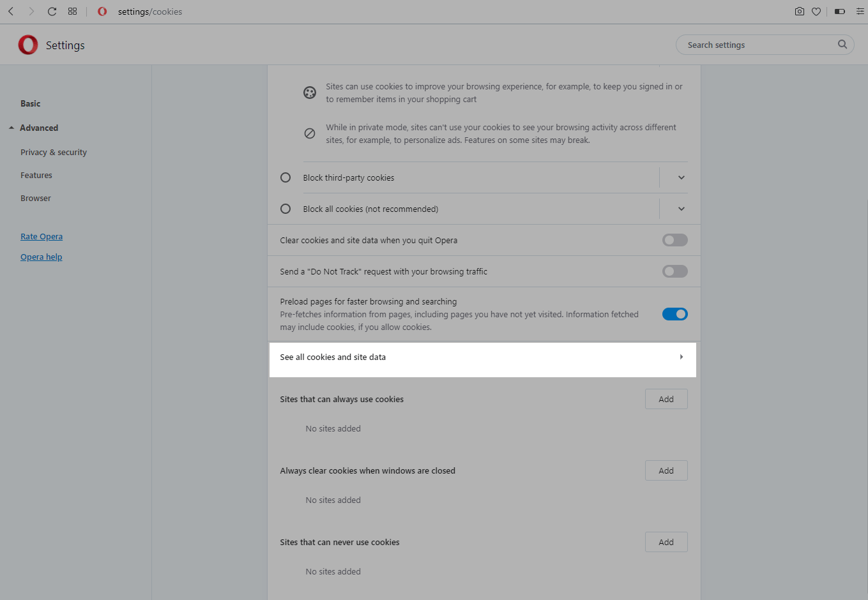Bookmark the page with the heart icon
Screen dimensions: 868x600
tap(816, 11)
